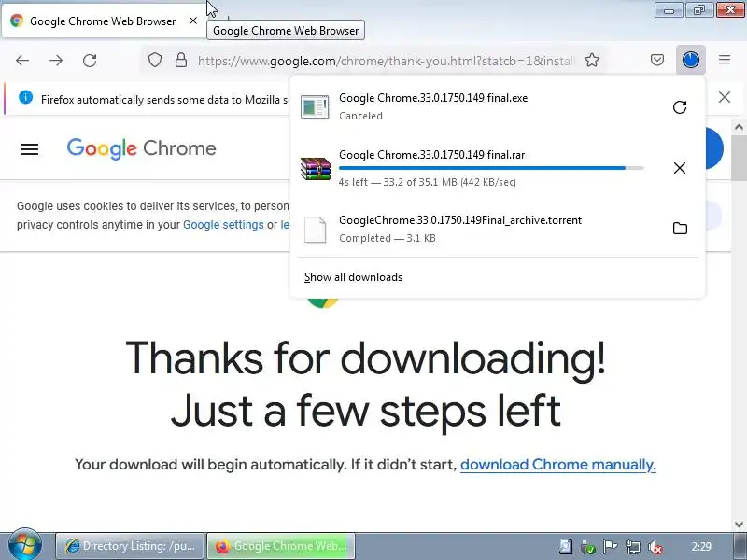Click download Chrome manually link
Viewport: 747px width, 560px height.
(558, 464)
